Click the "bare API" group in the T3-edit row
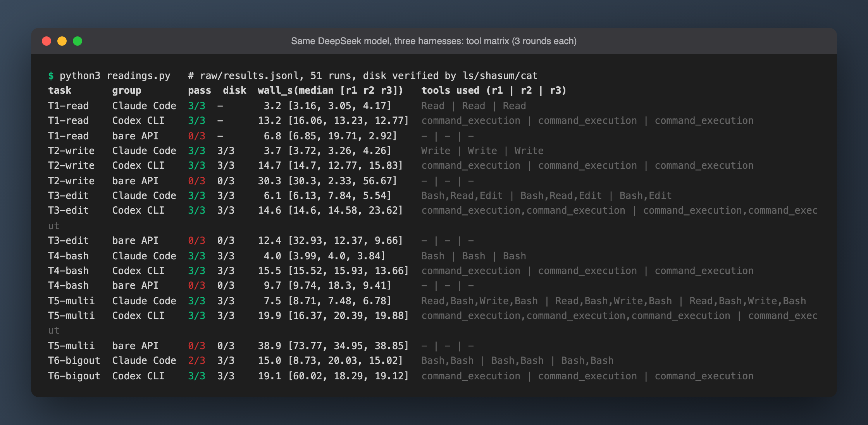868x425 pixels. tap(135, 241)
